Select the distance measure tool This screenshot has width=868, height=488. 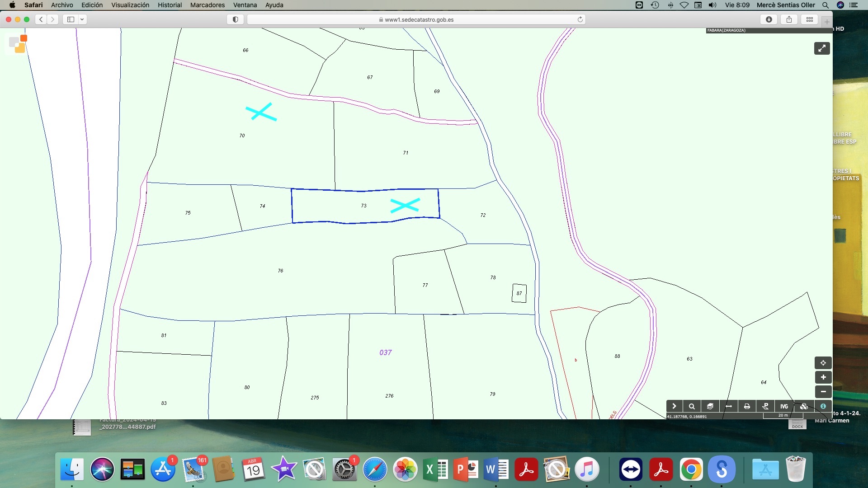729,406
